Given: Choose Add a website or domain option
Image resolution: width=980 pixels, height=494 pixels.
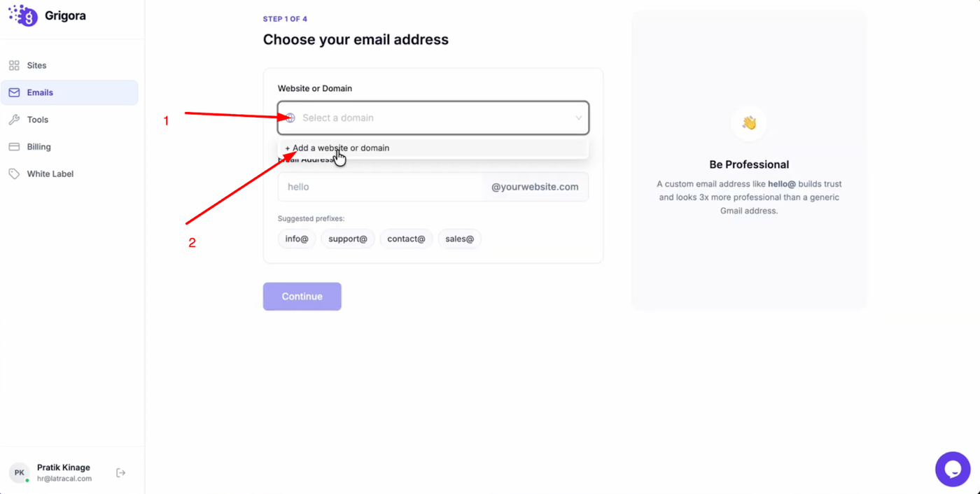Looking at the screenshot, I should [341, 148].
